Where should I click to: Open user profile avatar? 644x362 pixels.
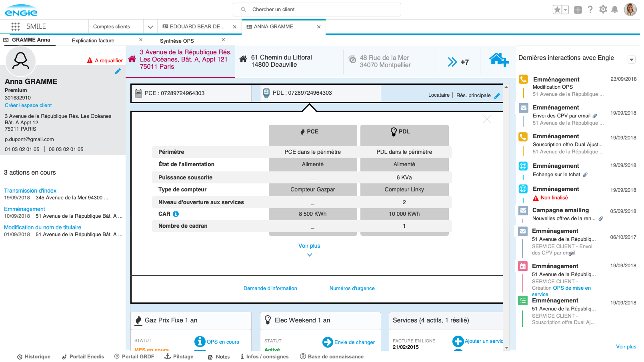630,10
